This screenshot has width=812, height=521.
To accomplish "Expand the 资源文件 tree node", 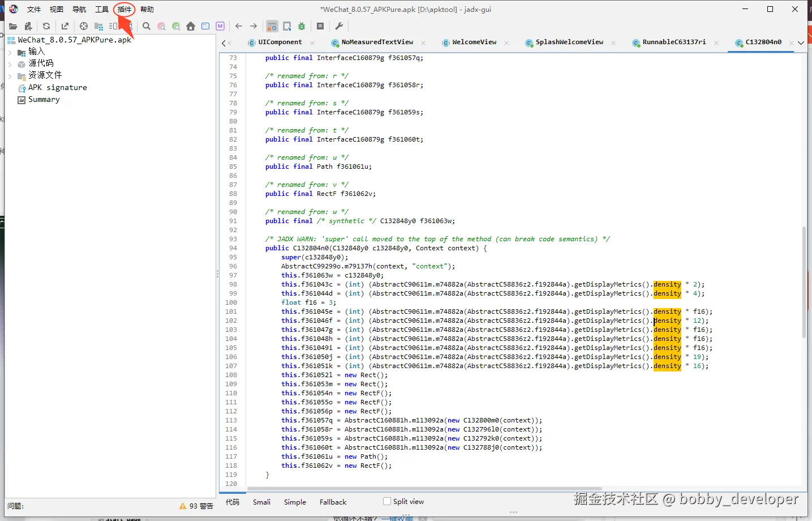I will [10, 76].
